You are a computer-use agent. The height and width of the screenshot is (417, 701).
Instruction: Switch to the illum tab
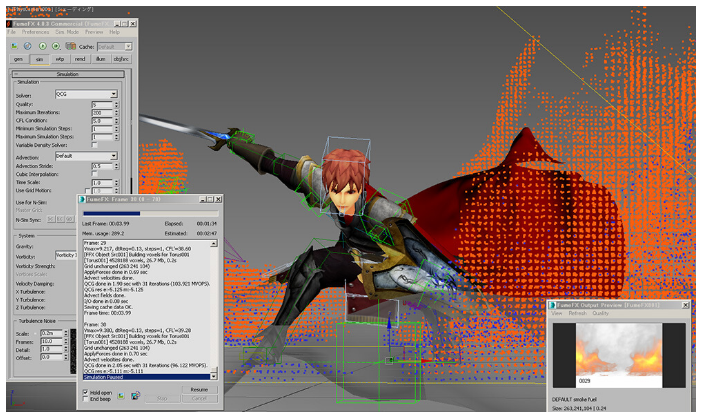(101, 59)
